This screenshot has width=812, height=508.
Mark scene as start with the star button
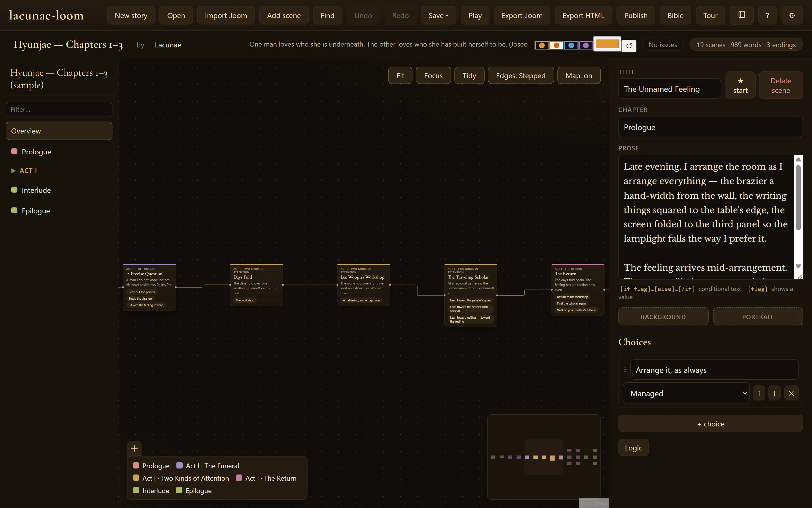click(x=740, y=85)
